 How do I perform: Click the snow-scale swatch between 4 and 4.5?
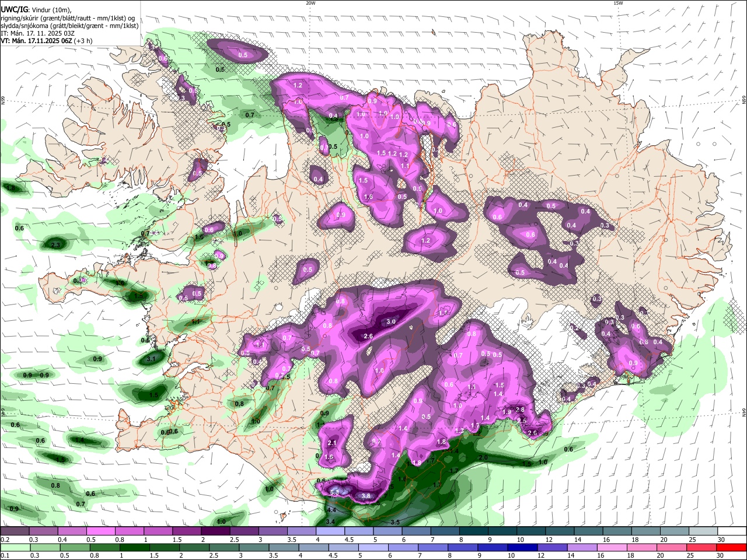point(330,531)
